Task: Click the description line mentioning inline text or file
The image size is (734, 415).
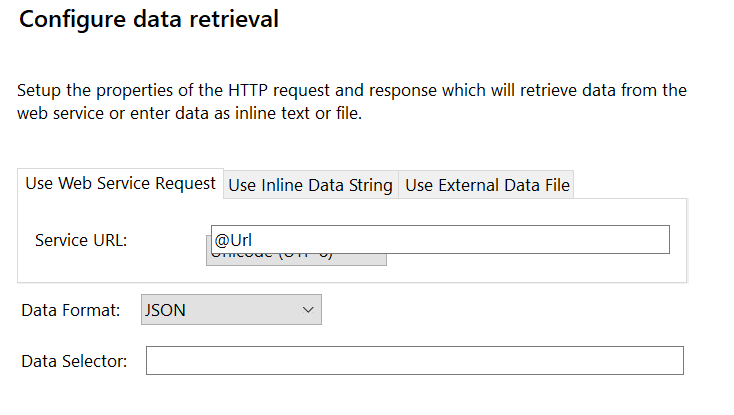Action: (190, 113)
